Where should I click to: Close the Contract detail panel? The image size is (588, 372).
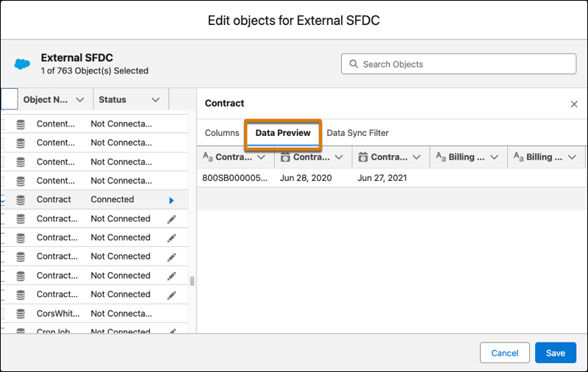574,104
